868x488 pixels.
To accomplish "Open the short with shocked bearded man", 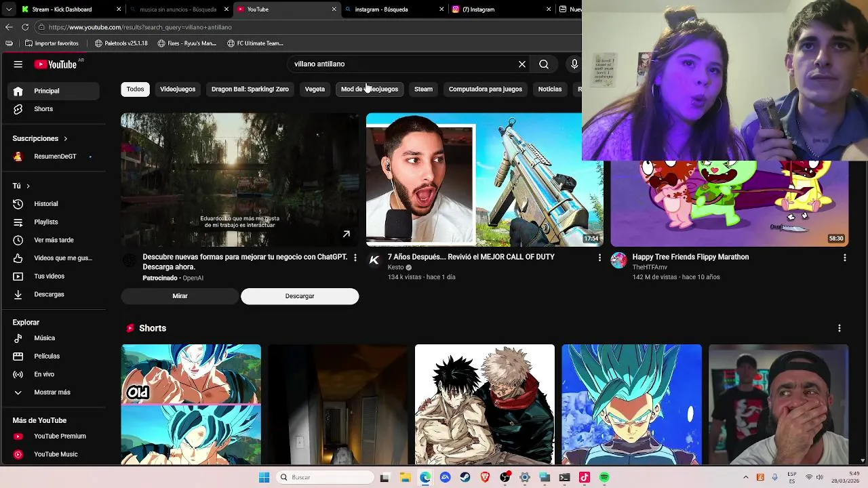I will (778, 405).
